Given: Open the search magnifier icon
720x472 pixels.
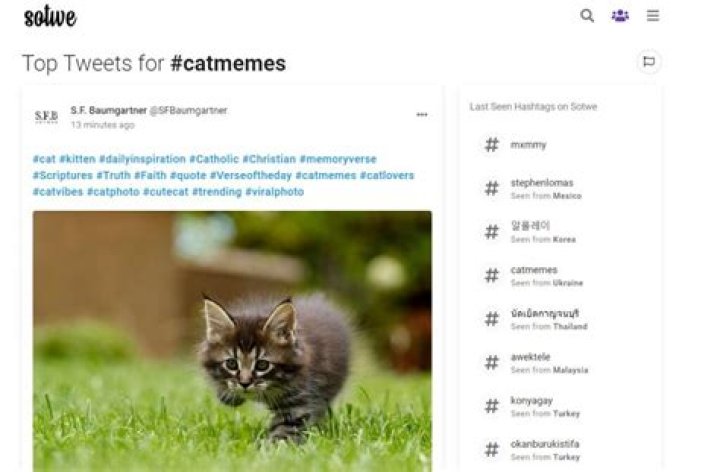Looking at the screenshot, I should 587,16.
